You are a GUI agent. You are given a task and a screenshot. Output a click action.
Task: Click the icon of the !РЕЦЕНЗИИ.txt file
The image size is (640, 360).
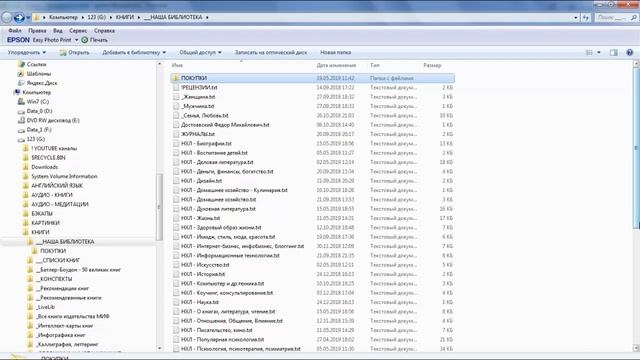coord(176,87)
